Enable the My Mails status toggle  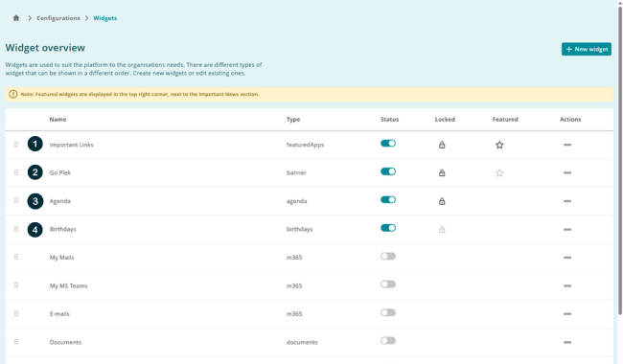click(388, 256)
